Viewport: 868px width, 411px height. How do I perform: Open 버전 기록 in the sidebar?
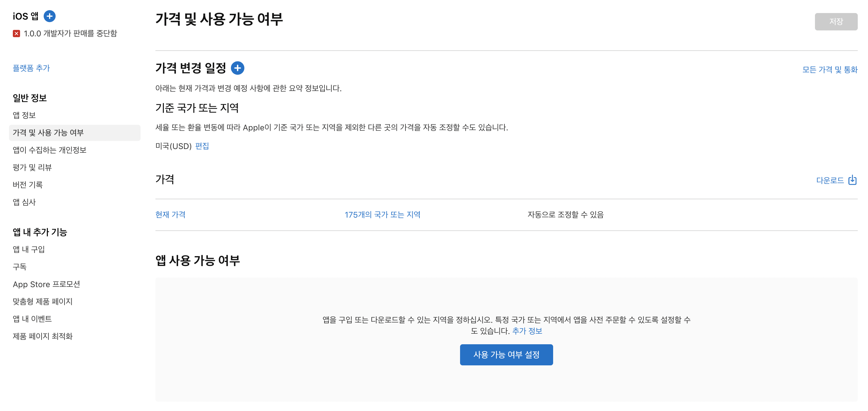point(28,184)
